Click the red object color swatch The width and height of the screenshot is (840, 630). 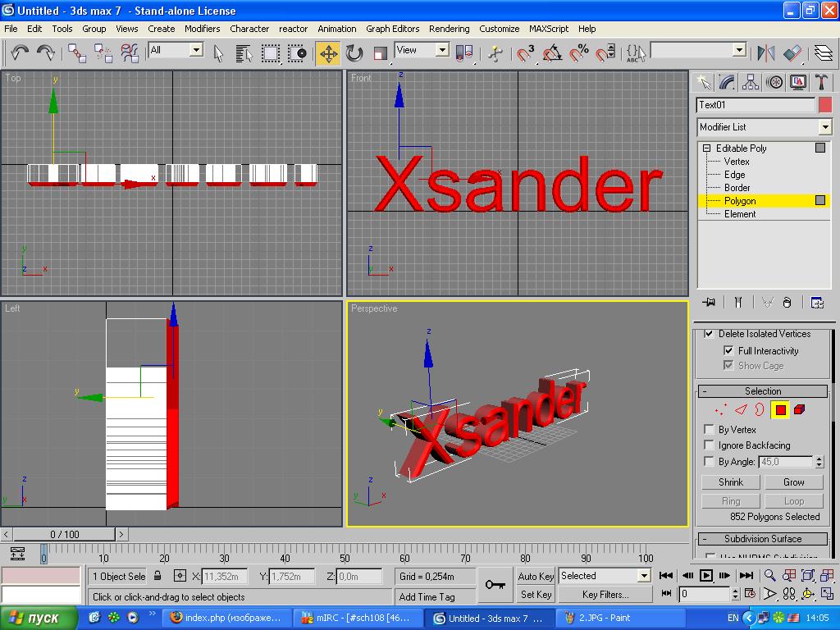(824, 105)
